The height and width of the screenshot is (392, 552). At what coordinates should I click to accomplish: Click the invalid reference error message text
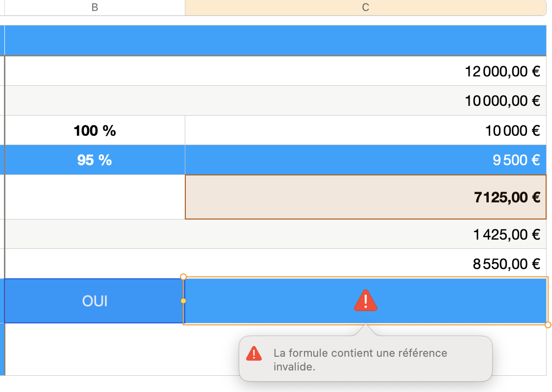click(x=360, y=359)
